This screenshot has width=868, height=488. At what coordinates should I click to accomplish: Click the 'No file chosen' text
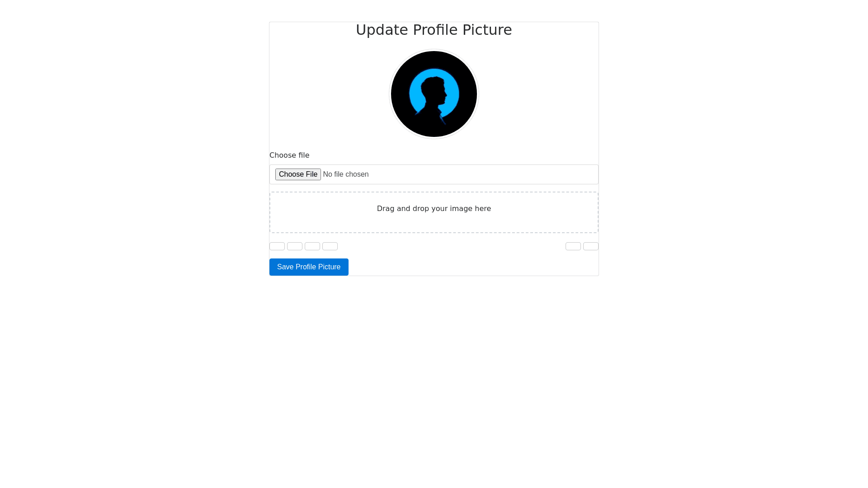[x=346, y=174]
